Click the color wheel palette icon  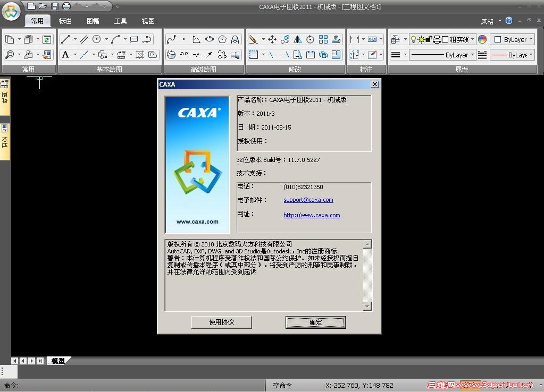click(x=482, y=39)
